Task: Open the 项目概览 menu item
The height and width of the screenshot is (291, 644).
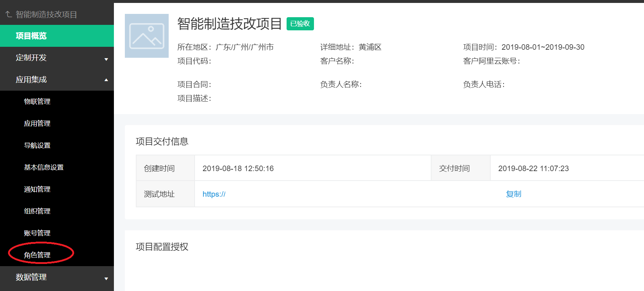Action: click(x=57, y=36)
